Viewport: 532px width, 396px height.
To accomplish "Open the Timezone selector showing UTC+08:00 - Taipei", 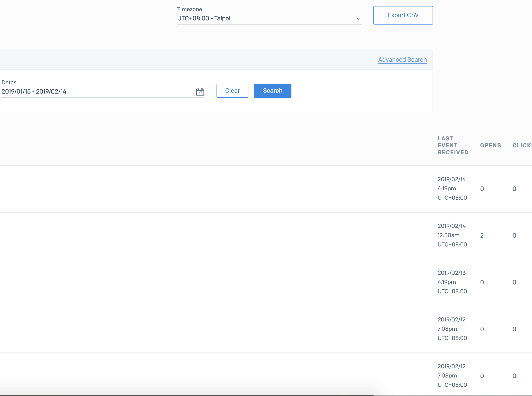I will 263,19.
